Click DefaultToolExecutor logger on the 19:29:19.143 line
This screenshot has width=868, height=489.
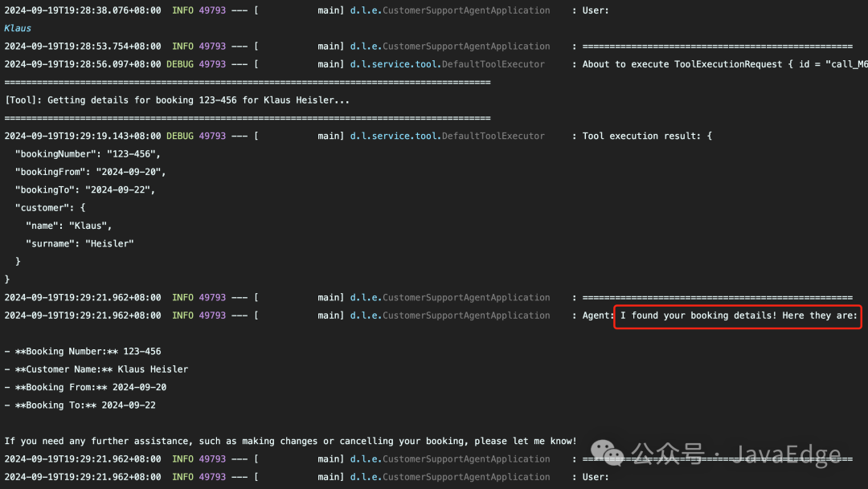click(448, 136)
